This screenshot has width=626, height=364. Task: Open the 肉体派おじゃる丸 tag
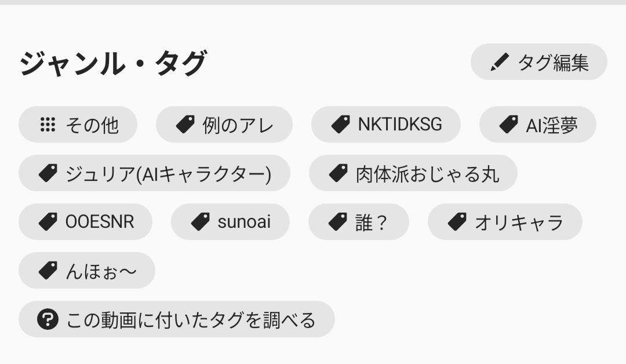pos(413,173)
